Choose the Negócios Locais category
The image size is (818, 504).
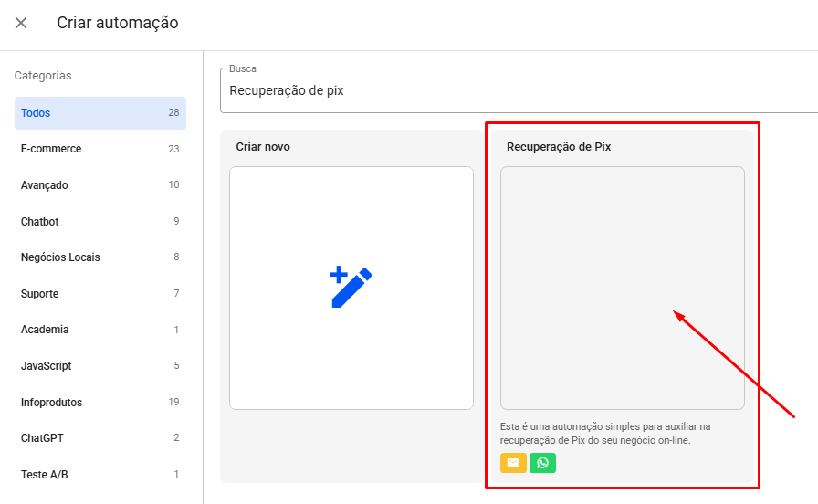point(100,257)
